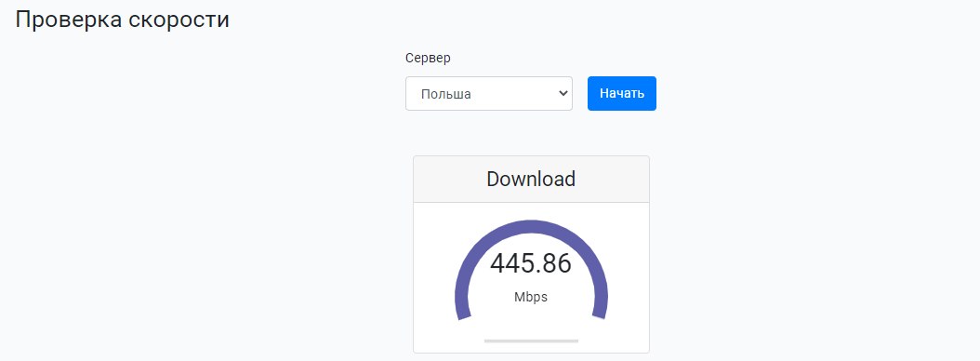
Task: Click the Сервер field label
Action: tap(428, 59)
